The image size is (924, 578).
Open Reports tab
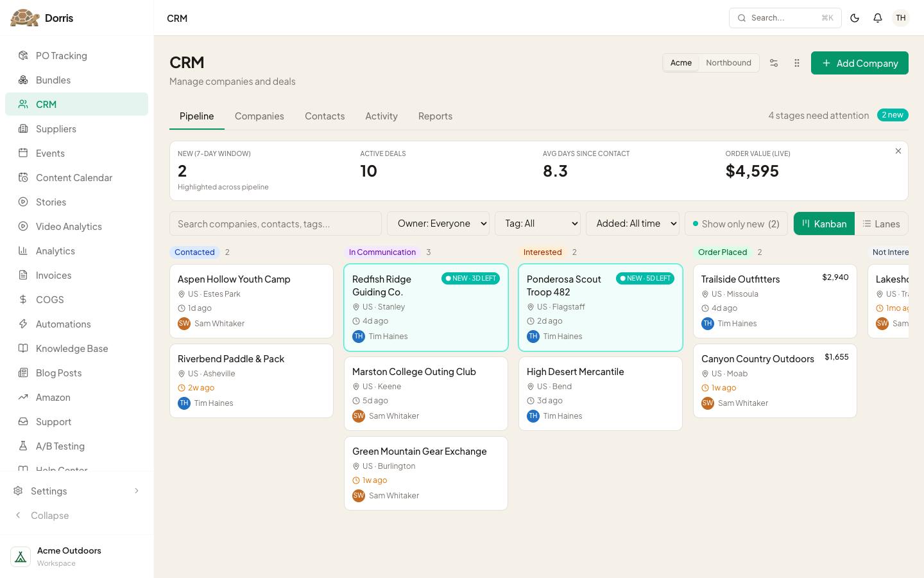coord(435,116)
